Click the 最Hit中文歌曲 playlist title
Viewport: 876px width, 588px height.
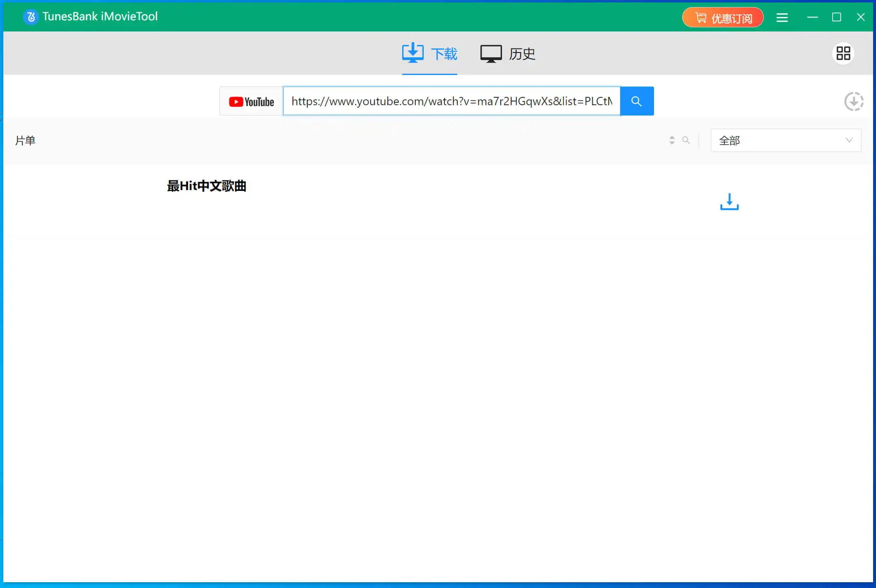206,186
